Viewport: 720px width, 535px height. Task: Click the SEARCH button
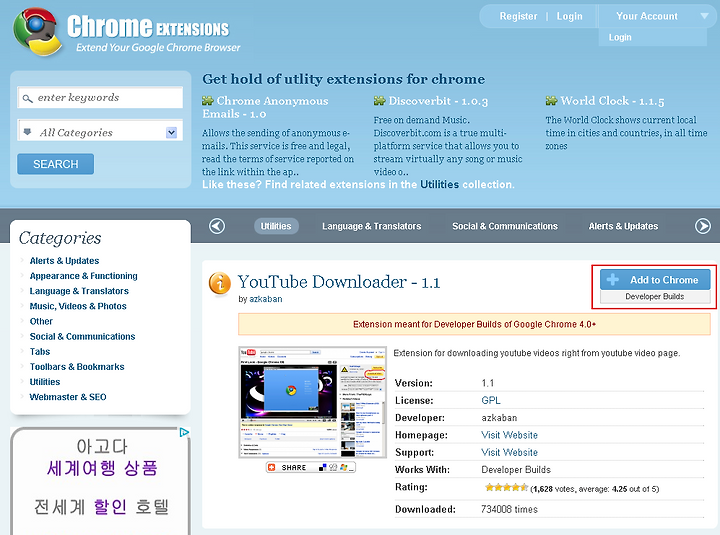tap(56, 164)
